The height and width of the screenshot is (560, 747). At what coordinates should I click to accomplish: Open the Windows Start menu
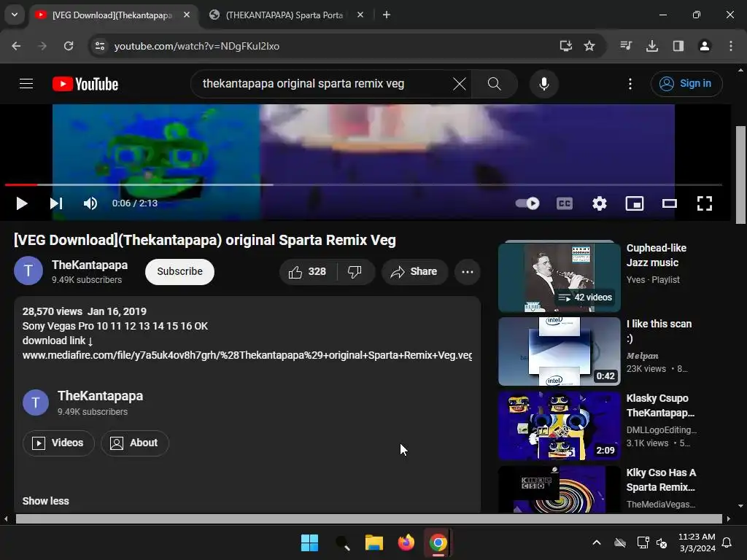click(x=309, y=542)
